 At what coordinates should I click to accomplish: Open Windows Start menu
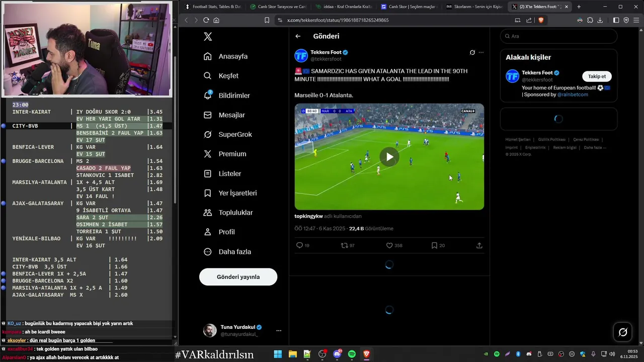click(278, 354)
